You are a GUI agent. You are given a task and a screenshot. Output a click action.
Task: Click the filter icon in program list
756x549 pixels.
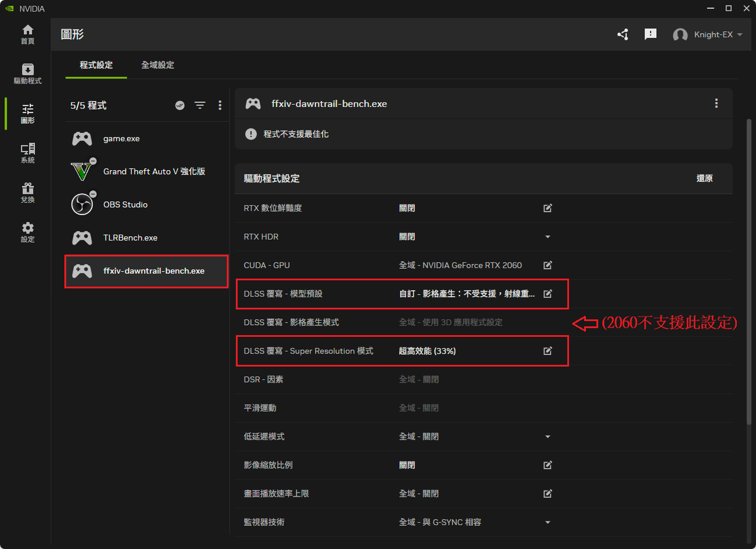click(x=200, y=105)
